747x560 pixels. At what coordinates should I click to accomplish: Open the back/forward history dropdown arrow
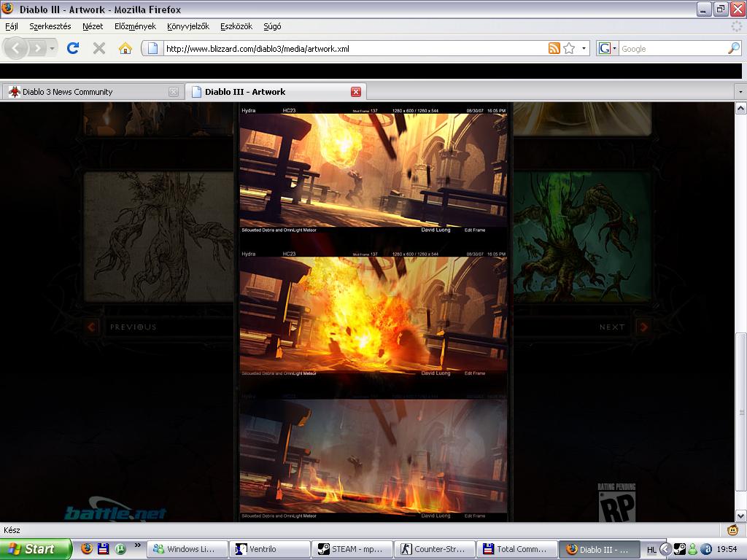[53, 48]
